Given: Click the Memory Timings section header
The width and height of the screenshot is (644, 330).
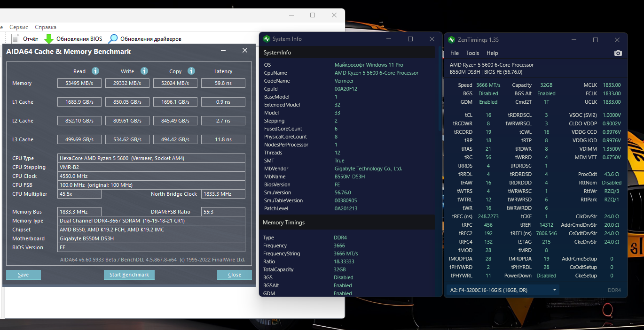Looking at the screenshot, I should tap(347, 223).
